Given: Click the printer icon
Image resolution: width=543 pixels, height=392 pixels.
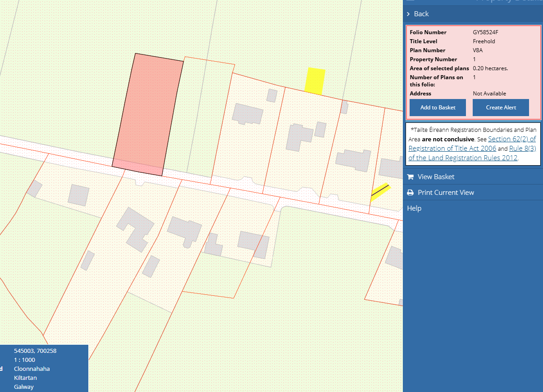Looking at the screenshot, I should 410,193.
